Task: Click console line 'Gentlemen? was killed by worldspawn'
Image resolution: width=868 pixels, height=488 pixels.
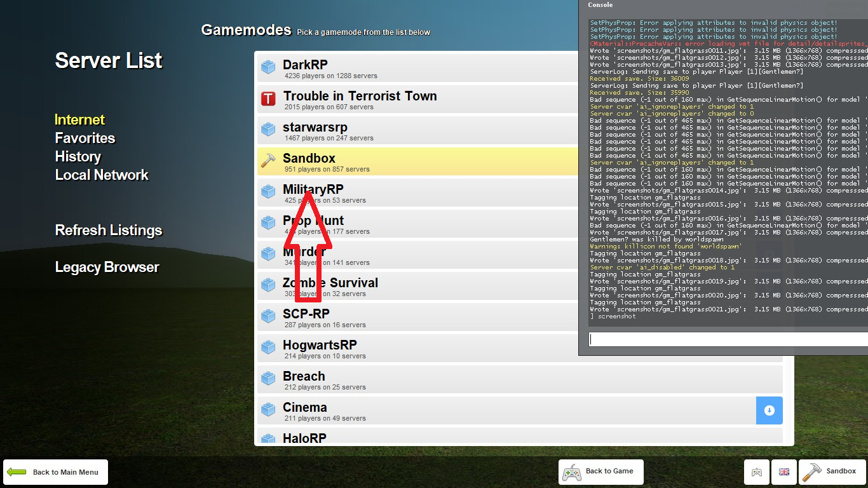Action: (656, 240)
